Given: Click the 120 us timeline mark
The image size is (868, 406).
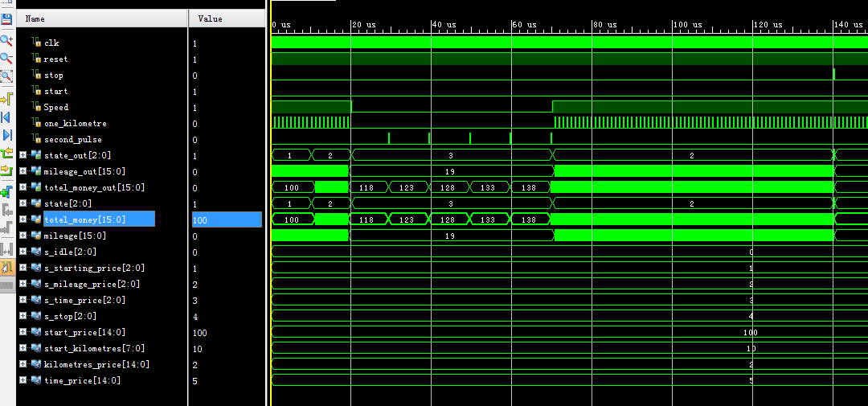Looking at the screenshot, I should (x=768, y=24).
